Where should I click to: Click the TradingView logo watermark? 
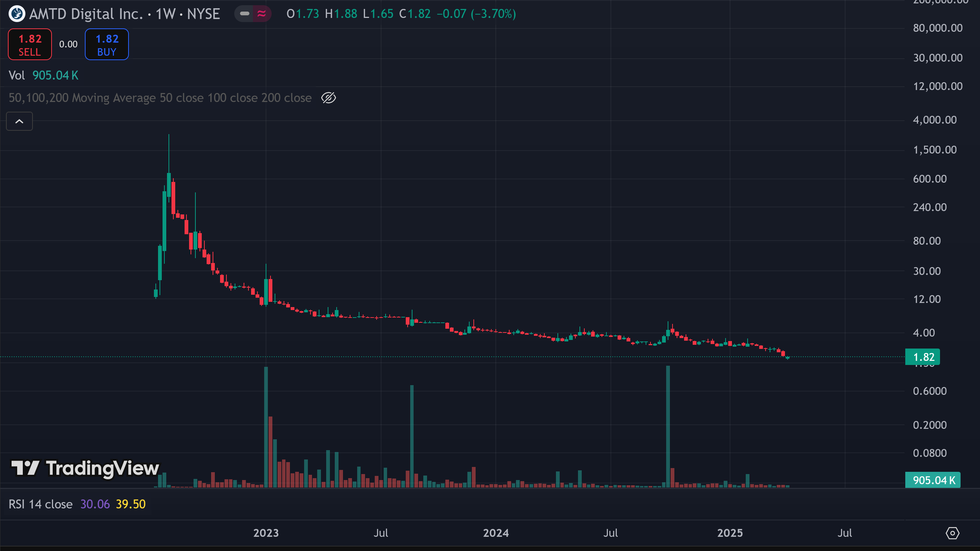coord(85,468)
